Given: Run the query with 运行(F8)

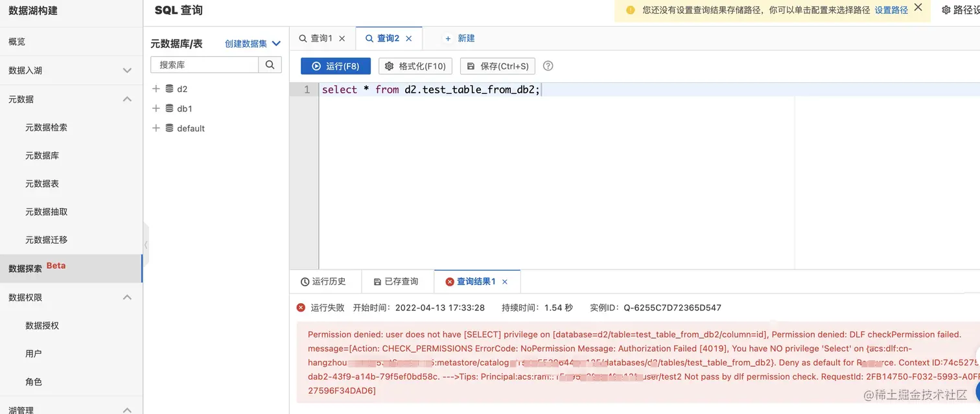Looking at the screenshot, I should point(335,66).
